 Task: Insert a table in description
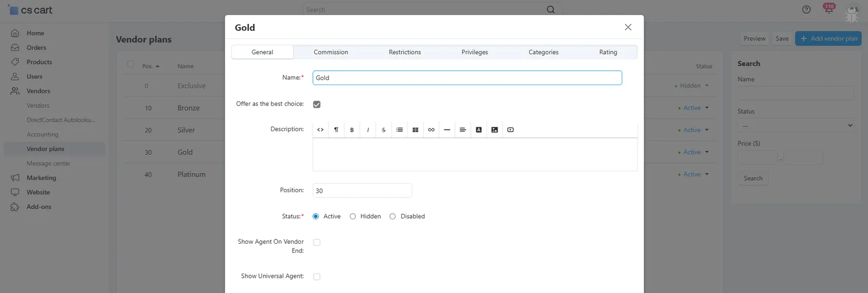pos(416,130)
